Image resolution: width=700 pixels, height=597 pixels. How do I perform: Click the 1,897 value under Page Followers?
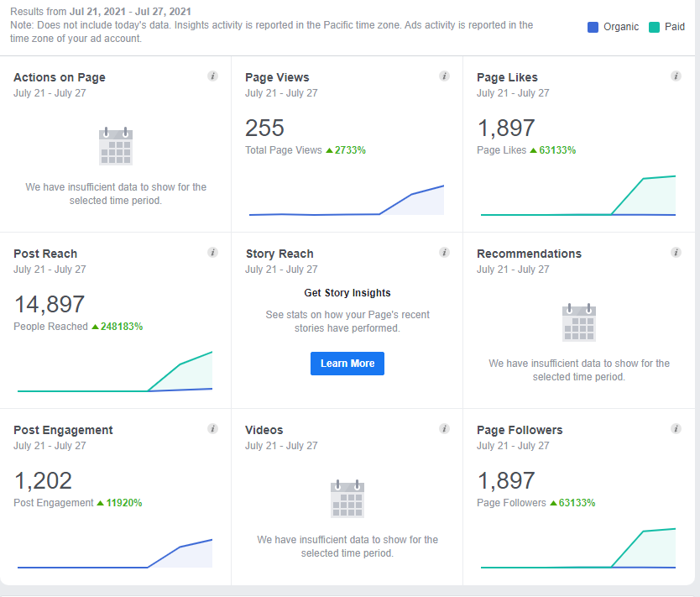[x=506, y=480]
